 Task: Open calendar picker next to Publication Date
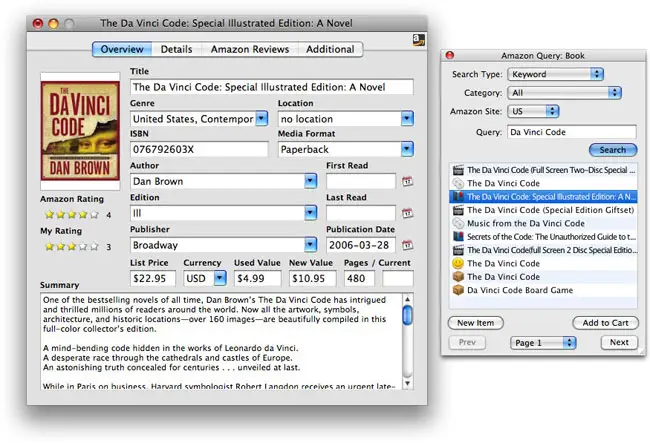407,245
